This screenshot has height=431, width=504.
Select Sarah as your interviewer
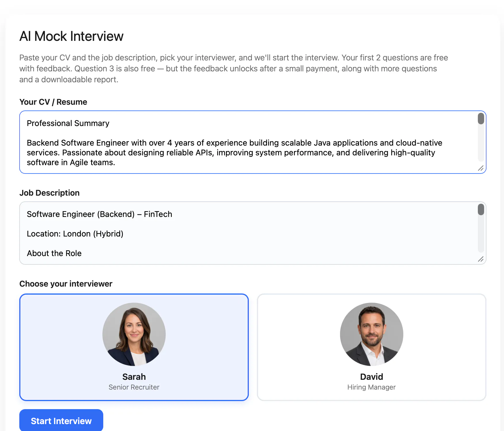pos(134,347)
